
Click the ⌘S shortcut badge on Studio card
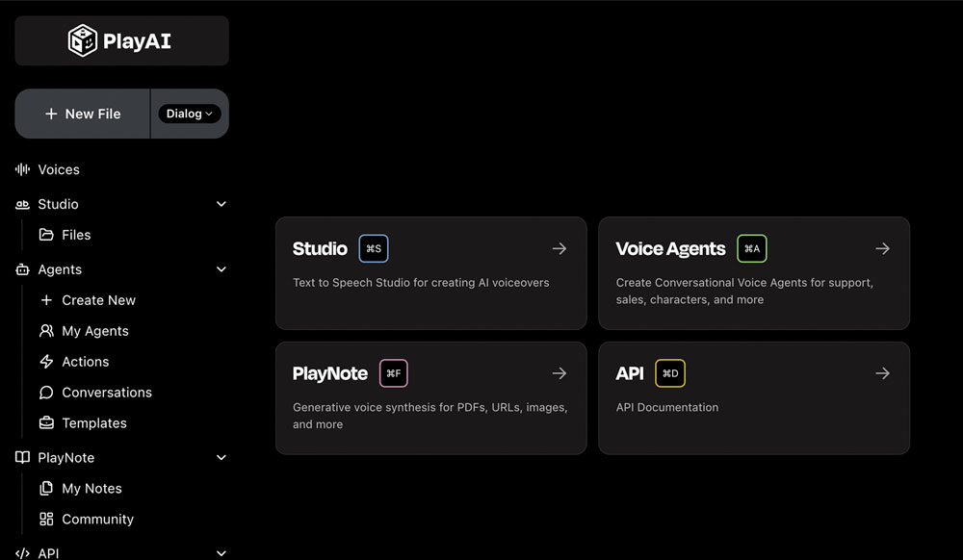374,248
